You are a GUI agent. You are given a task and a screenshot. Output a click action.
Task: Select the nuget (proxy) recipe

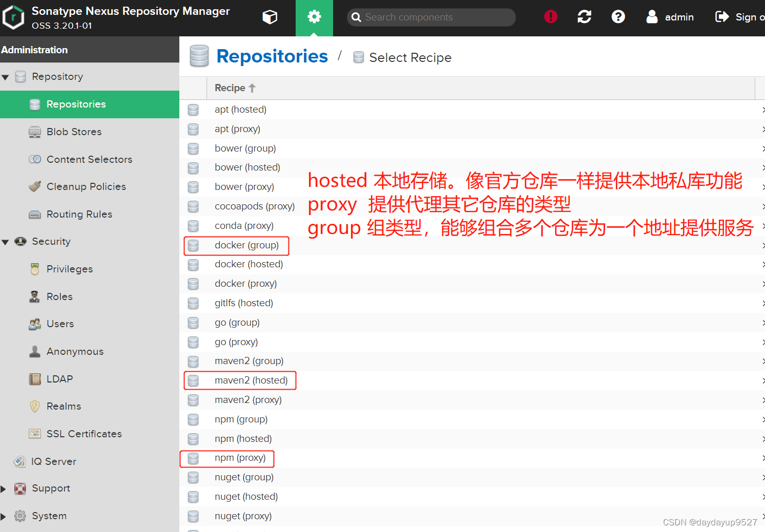[472, 516]
